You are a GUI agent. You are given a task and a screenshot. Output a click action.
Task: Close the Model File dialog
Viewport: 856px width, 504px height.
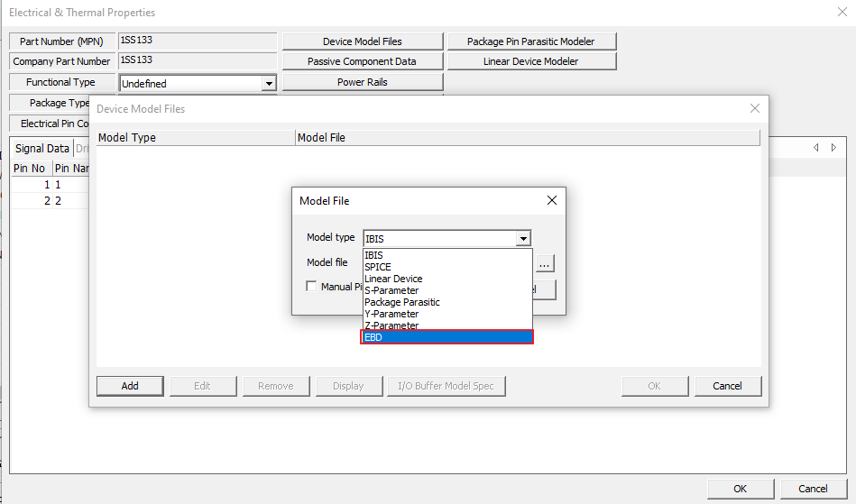(552, 200)
